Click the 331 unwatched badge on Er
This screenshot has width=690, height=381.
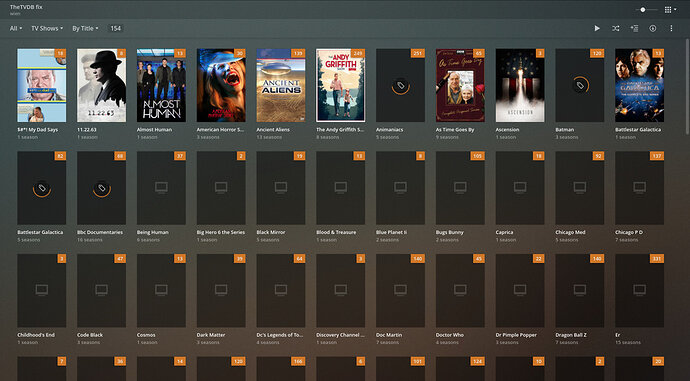click(x=657, y=259)
